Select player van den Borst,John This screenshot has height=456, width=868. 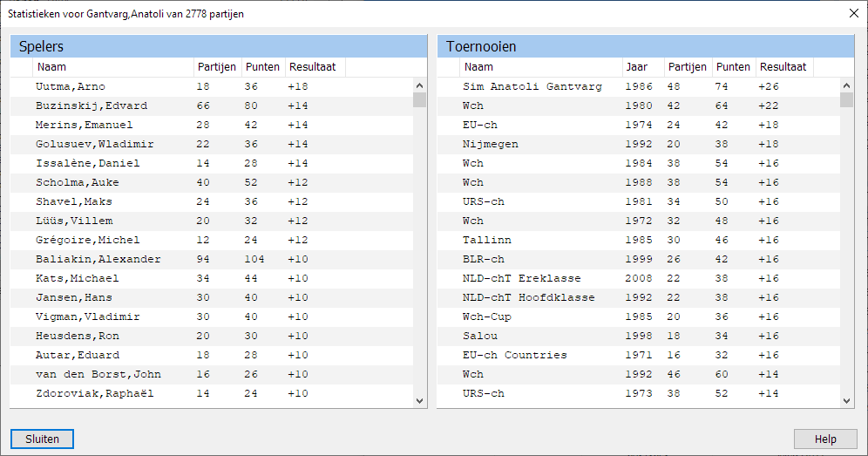212,375
